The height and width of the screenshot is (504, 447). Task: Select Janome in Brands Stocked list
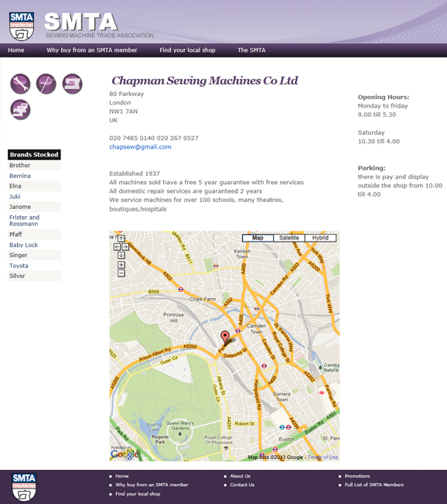[34, 207]
